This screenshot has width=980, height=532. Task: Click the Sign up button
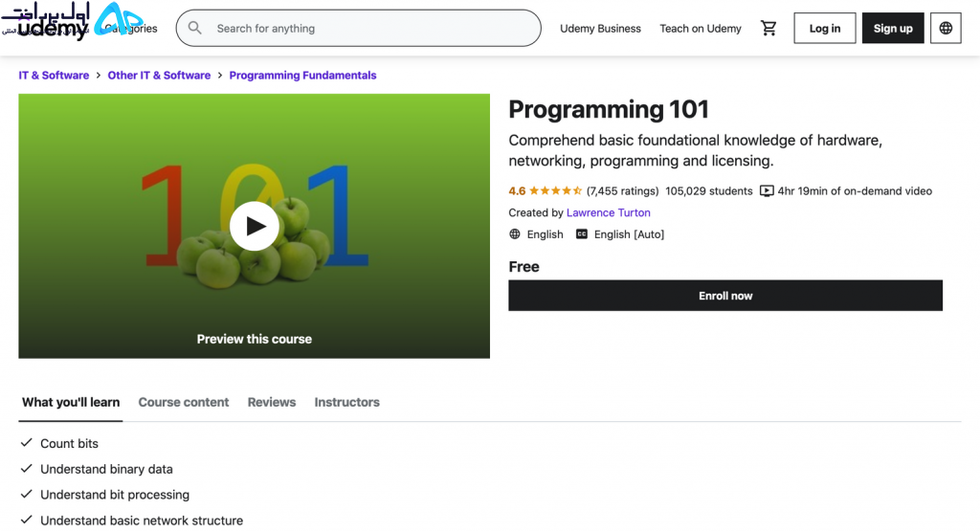(x=893, y=29)
